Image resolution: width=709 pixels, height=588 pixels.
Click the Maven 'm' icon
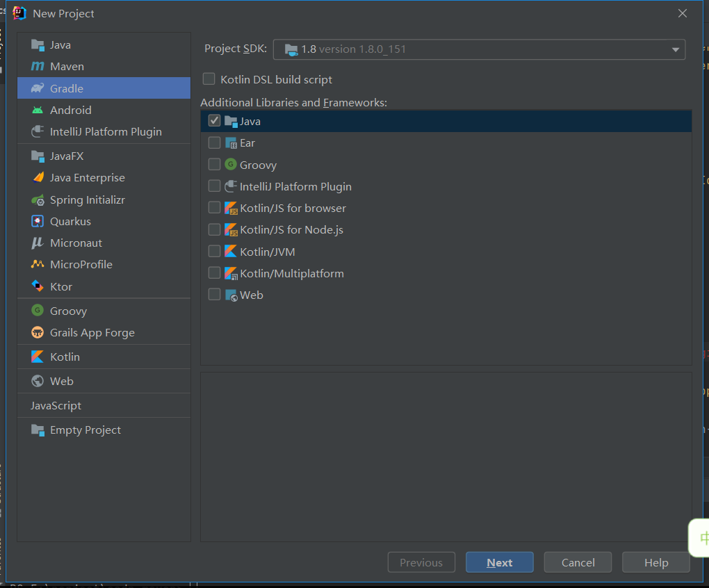(38, 67)
